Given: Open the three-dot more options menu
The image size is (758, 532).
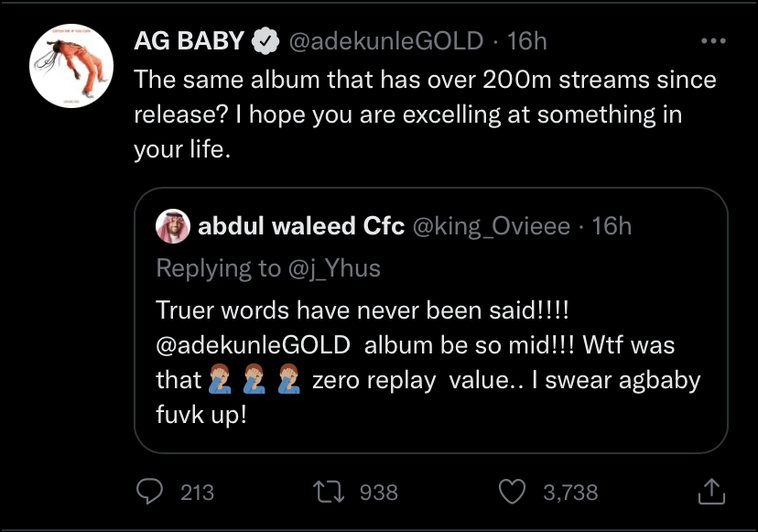Looking at the screenshot, I should pyautogui.click(x=713, y=41).
